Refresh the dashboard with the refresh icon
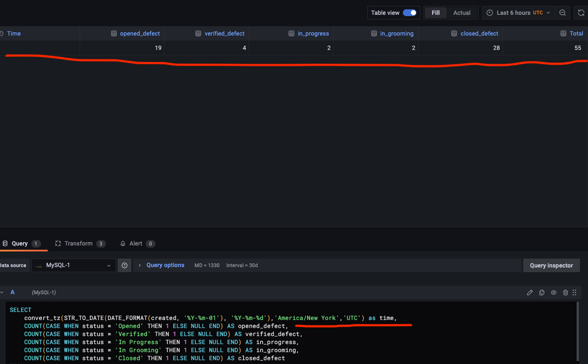The width and height of the screenshot is (588, 364). coord(581,13)
